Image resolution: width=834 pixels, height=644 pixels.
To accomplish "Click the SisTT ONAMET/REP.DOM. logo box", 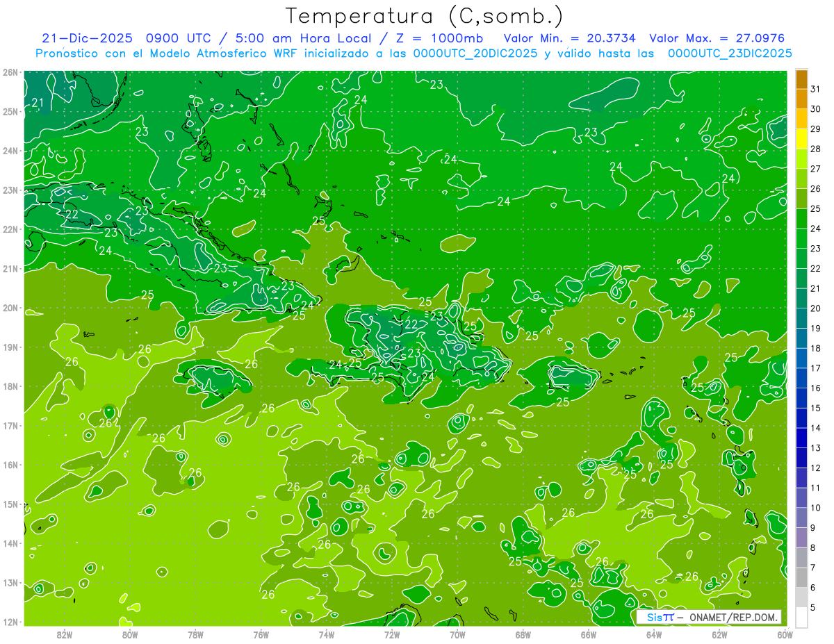I will 708,617.
